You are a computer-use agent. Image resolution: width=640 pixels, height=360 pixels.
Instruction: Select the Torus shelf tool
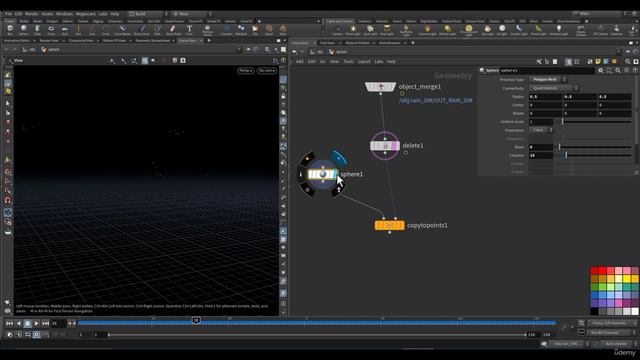pos(51,30)
